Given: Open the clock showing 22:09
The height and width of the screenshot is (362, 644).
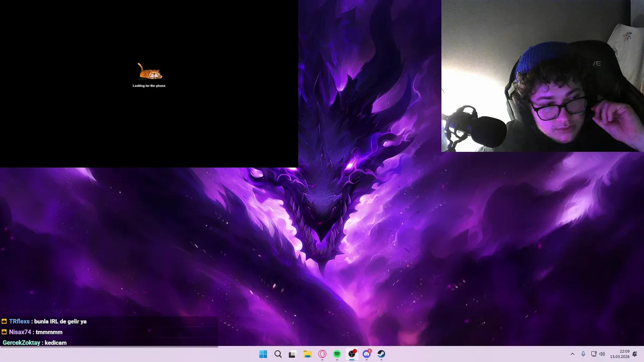Looking at the screenshot, I should [x=620, y=354].
